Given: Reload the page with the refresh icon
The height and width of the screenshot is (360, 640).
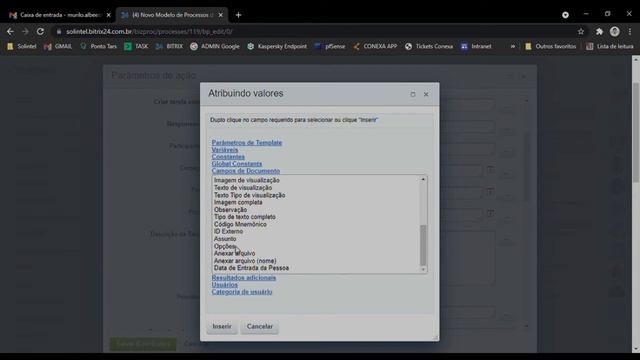Looking at the screenshot, I should pyautogui.click(x=40, y=31).
